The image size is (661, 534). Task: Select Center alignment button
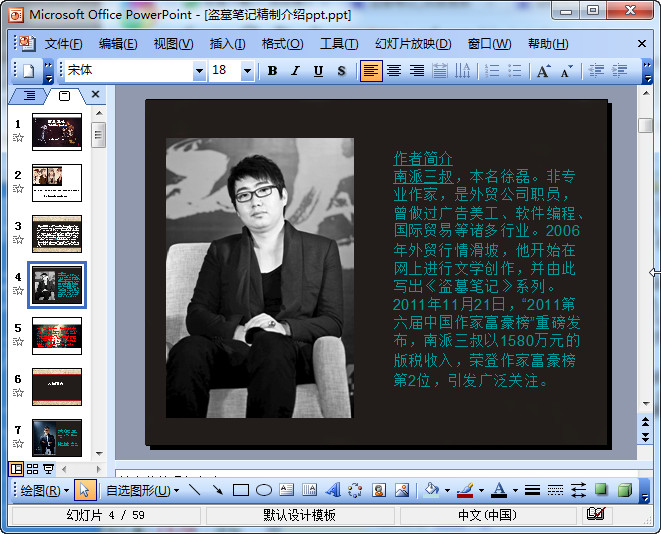point(394,71)
